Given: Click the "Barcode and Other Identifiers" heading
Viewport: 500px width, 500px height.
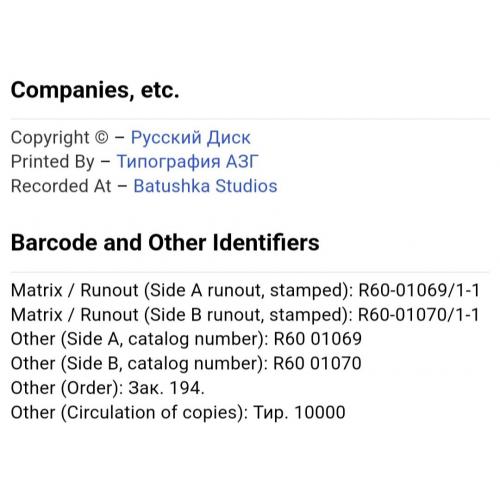Looking at the screenshot, I should [x=165, y=242].
